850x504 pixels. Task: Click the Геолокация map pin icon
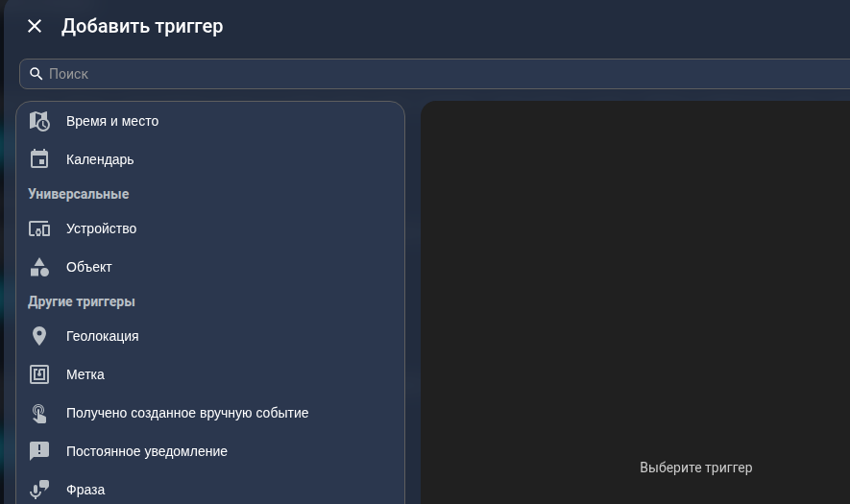39,336
